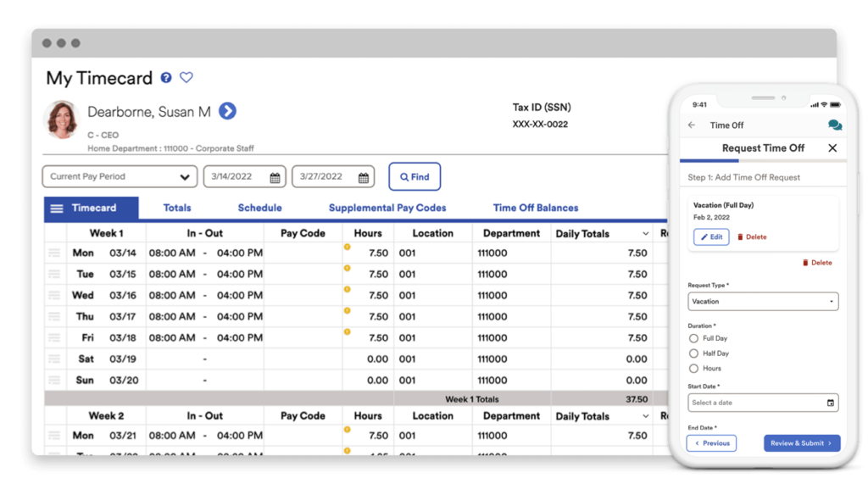868x484 pixels.
Task: Click Daily Total 7.50 in Thu 03/17 row
Action: point(637,317)
